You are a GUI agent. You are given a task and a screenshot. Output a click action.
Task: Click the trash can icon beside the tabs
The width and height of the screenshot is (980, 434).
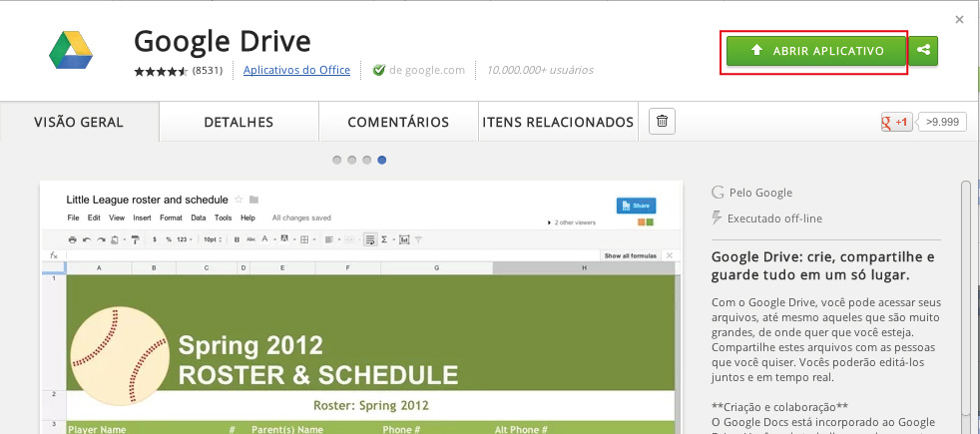coord(663,122)
